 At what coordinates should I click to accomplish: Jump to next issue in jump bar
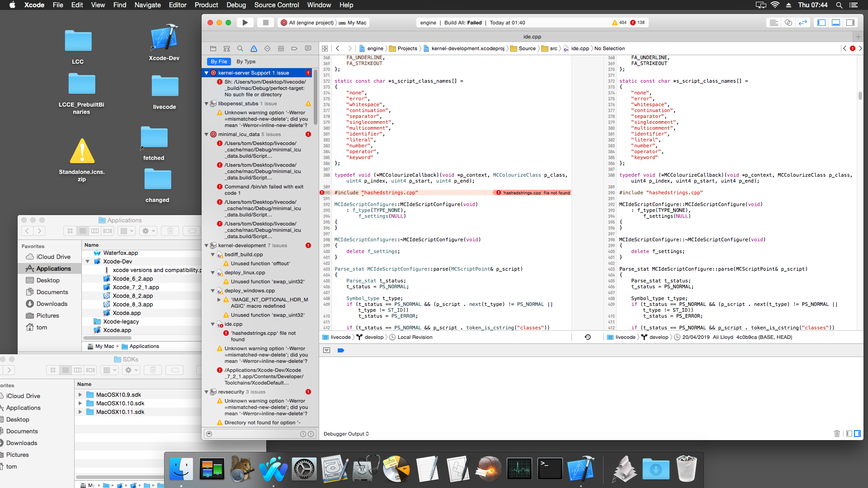(860, 48)
